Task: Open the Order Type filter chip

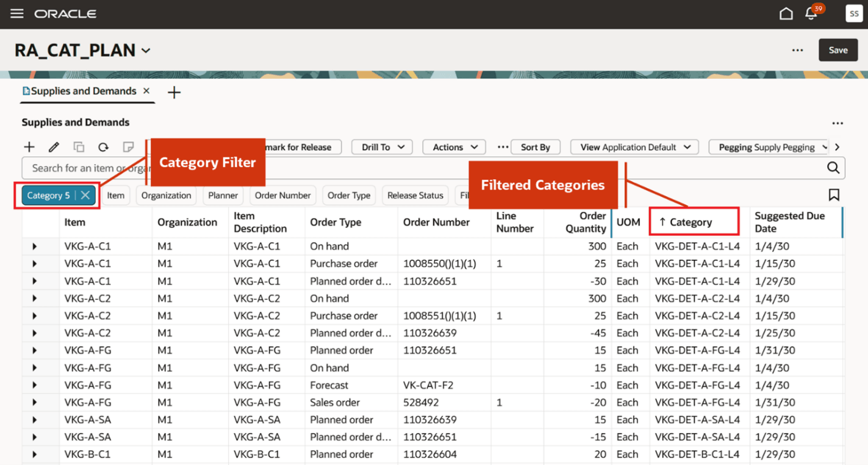Action: pos(349,195)
